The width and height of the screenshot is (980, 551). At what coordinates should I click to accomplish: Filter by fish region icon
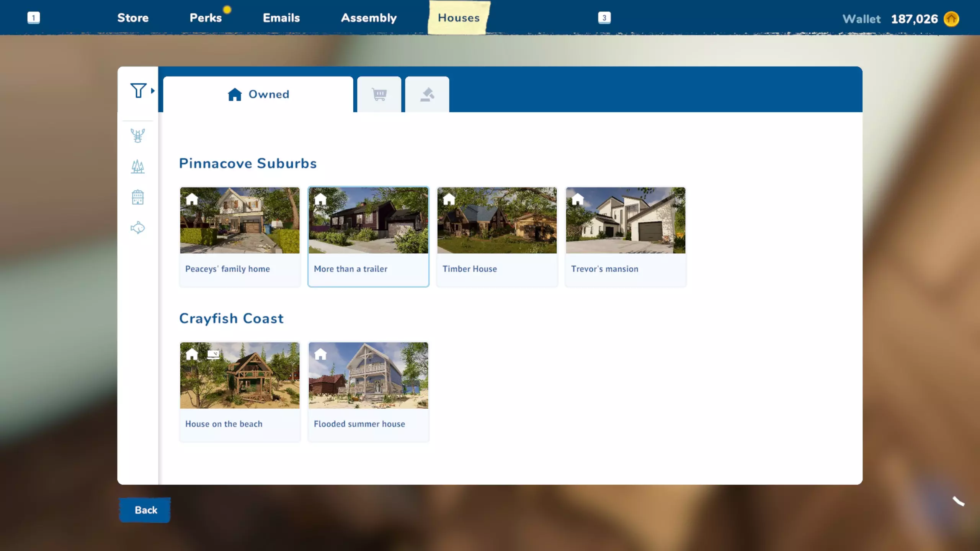coord(138,228)
